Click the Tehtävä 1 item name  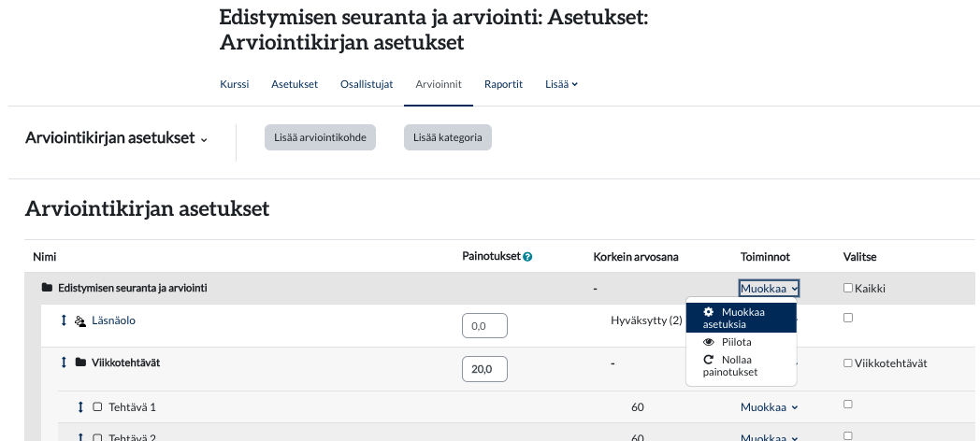click(133, 407)
